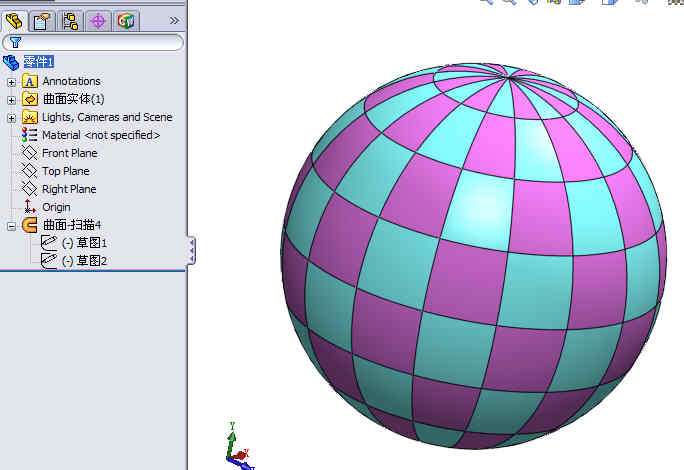
Task: Select sketch (-) 草图2
Action: 84,261
